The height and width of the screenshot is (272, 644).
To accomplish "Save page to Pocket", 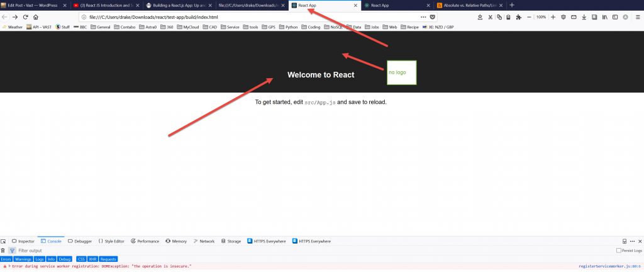I will coord(432,17).
